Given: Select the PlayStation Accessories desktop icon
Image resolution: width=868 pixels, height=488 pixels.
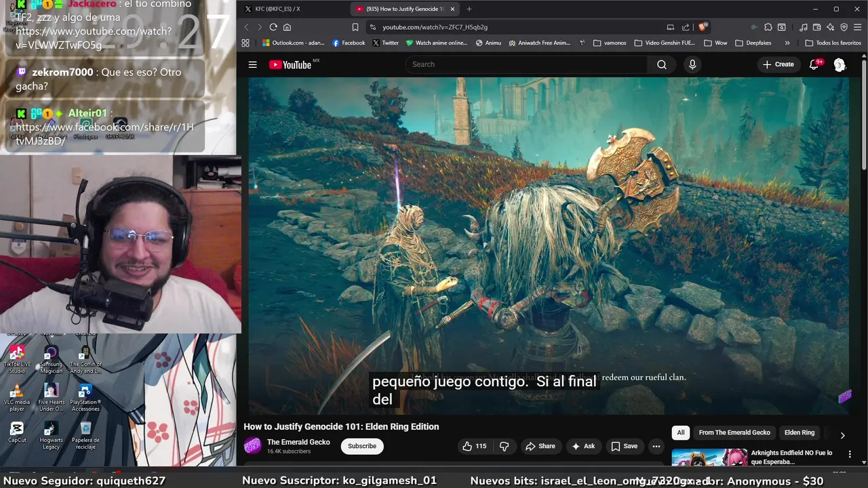Looking at the screenshot, I should [x=85, y=397].
